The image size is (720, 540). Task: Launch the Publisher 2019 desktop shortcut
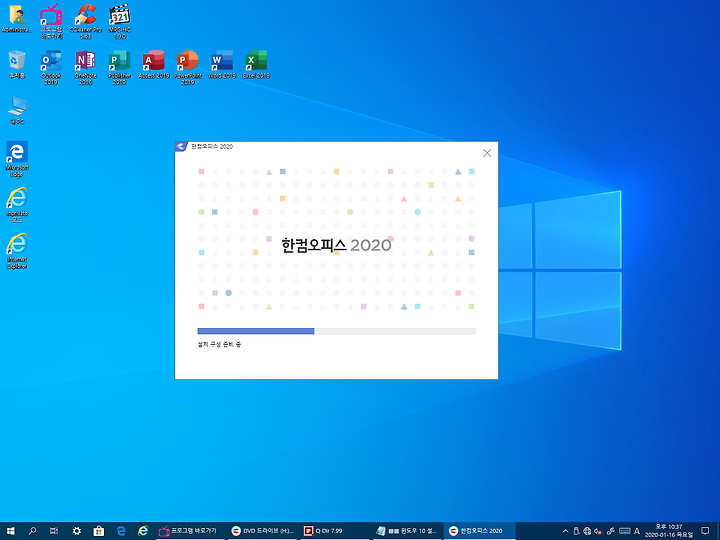tap(119, 68)
